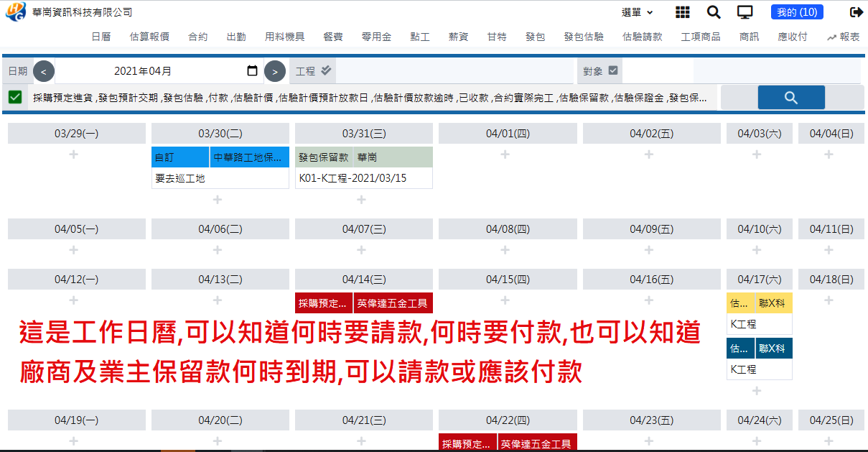Click the magnifier search icon beside the grid
Screen dimensions: 868x452
(x=714, y=11)
